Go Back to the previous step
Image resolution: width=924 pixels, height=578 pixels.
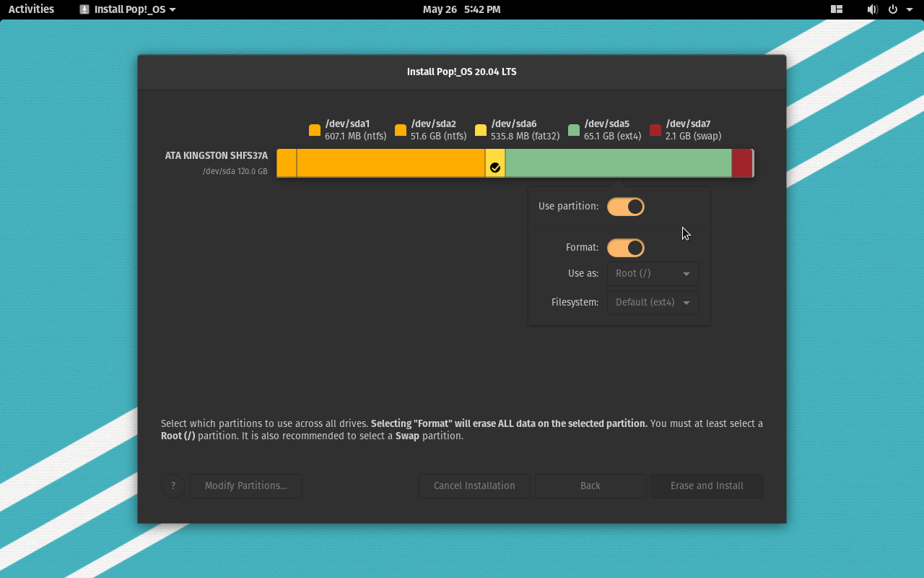click(x=590, y=486)
